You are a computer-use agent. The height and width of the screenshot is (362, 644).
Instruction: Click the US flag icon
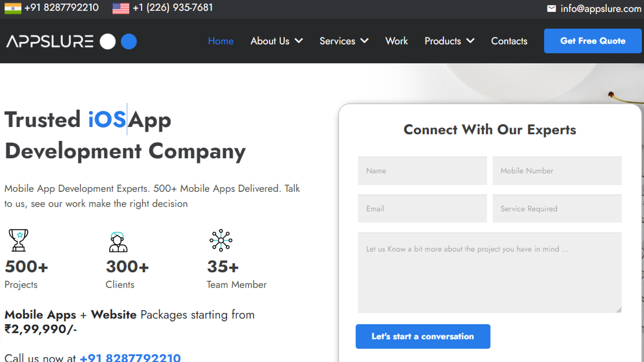click(121, 8)
